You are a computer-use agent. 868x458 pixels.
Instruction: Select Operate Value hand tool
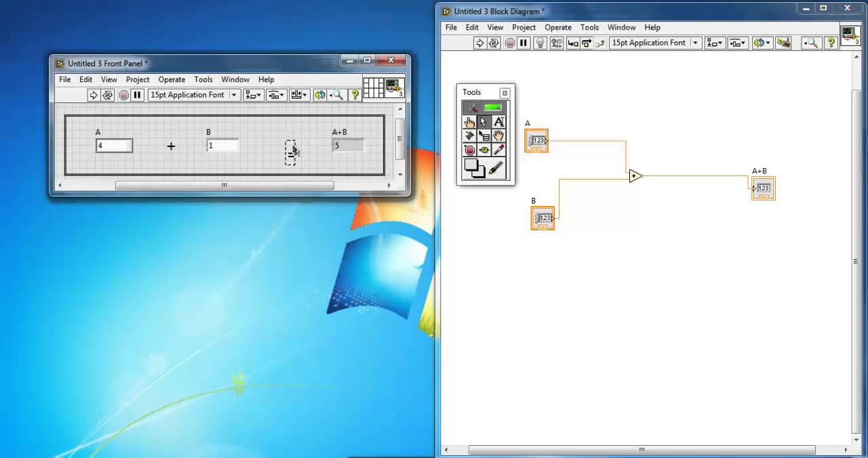pos(469,122)
